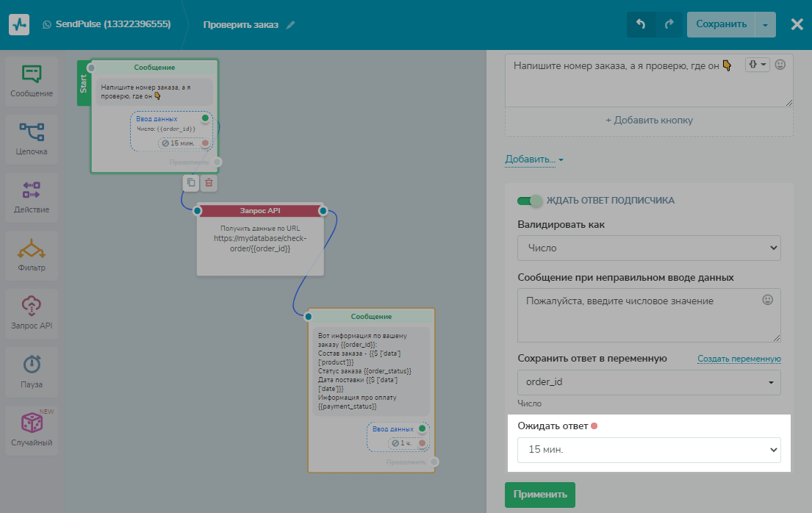Viewport: 812px width, 513px height.
Task: Undo the last change
Action: click(641, 24)
